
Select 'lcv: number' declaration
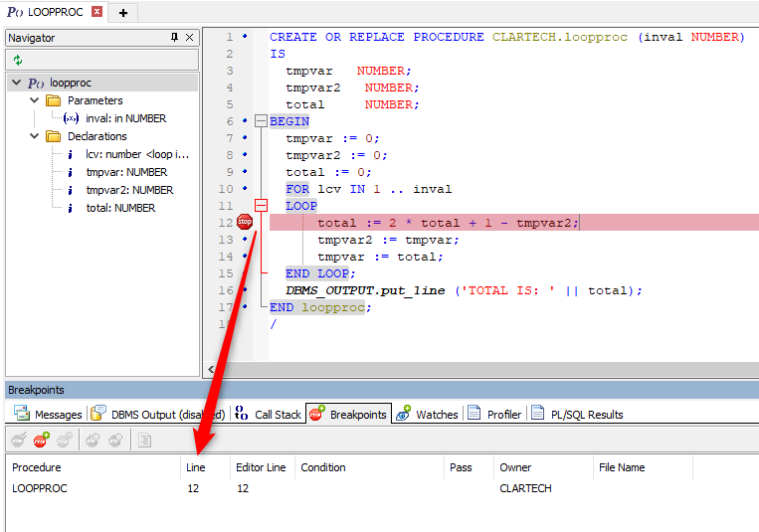[x=137, y=154]
